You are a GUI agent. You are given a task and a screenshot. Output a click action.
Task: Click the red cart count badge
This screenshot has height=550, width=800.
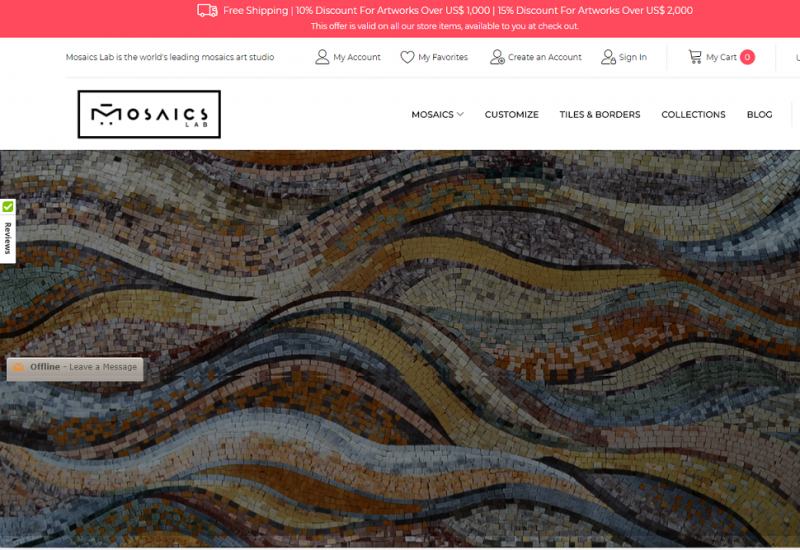pos(747,57)
